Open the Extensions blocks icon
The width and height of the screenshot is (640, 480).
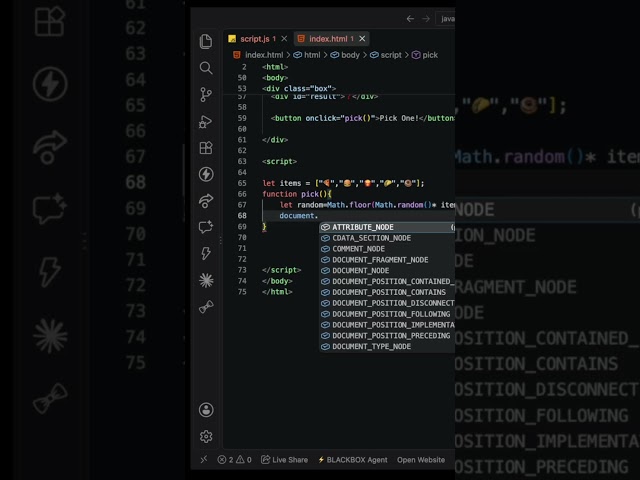pos(206,148)
